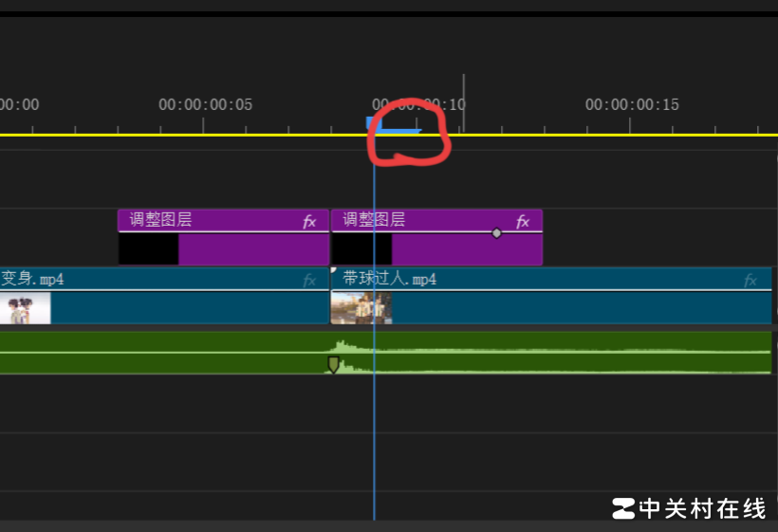Jump to 00:00:00:15 on time ruler
778x532 pixels.
(631, 123)
